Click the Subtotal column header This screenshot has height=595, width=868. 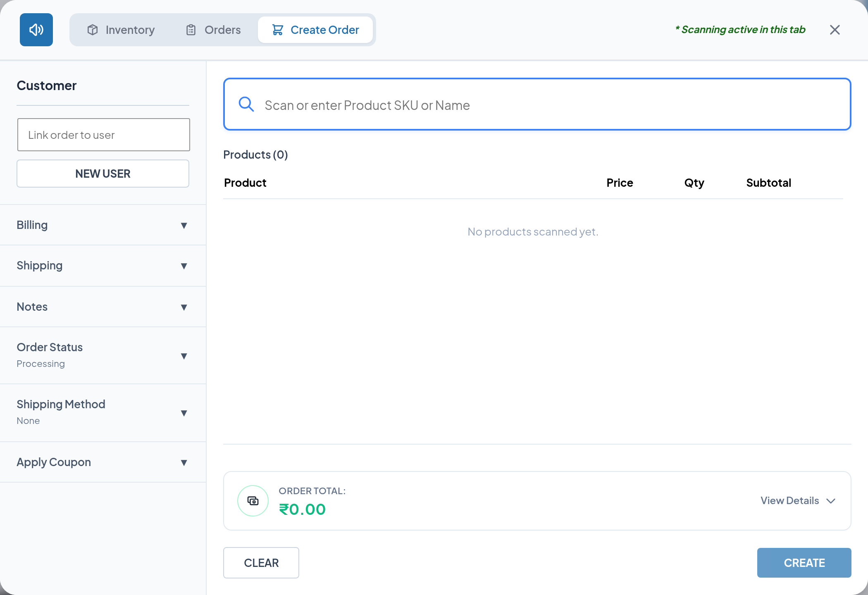pyautogui.click(x=769, y=183)
